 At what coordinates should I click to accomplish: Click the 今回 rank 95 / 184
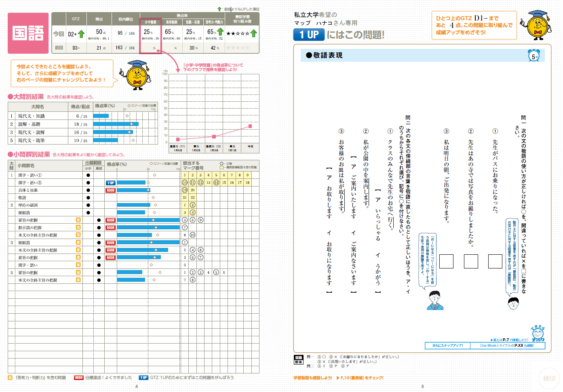pos(126,33)
